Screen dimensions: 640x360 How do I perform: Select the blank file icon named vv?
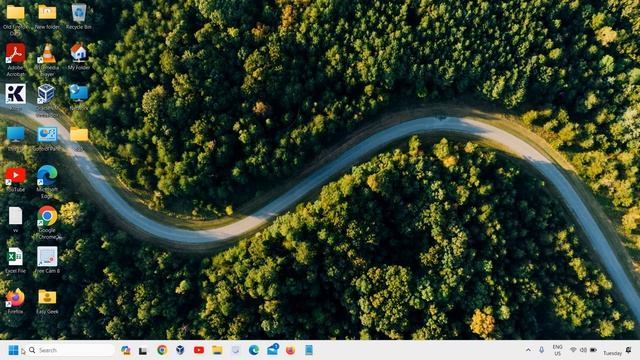click(x=16, y=220)
